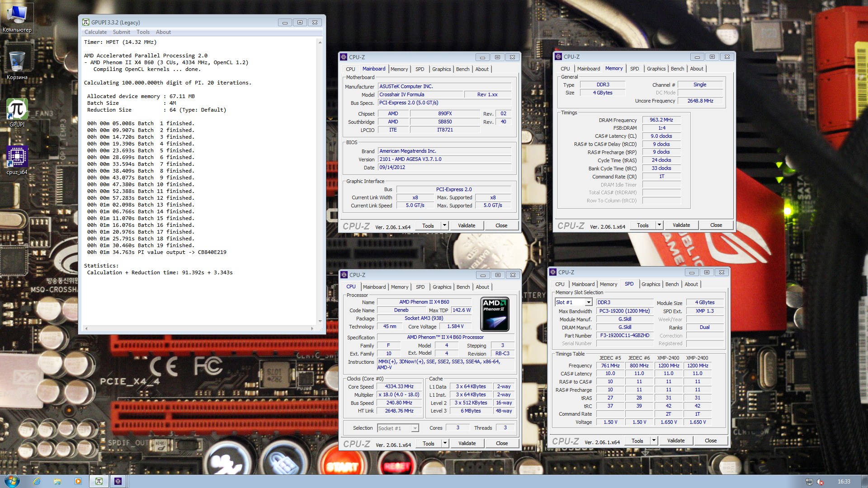Open the Windows Start orb
868x488 pixels.
[x=12, y=481]
